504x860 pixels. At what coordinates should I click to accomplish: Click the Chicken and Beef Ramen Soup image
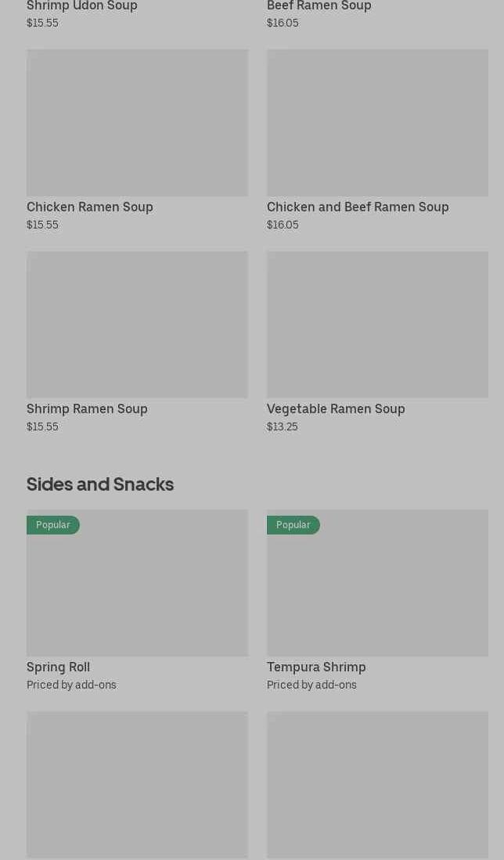[377, 123]
